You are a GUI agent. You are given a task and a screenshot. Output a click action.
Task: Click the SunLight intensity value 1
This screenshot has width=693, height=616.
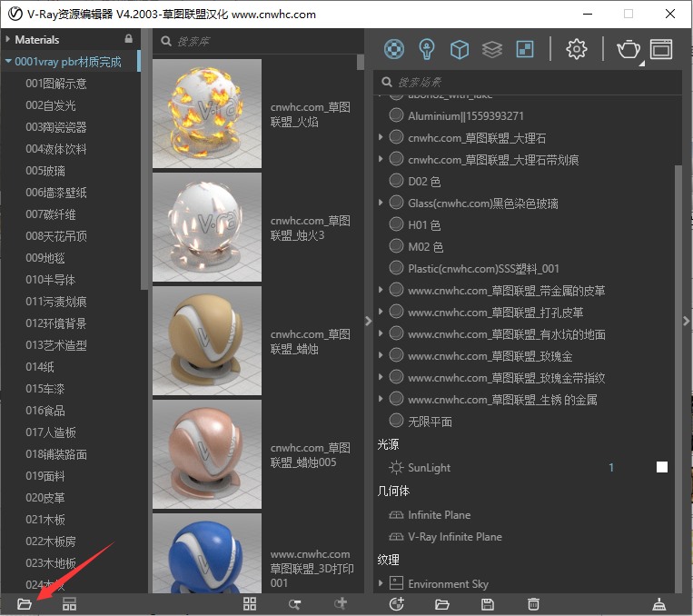pyautogui.click(x=611, y=467)
